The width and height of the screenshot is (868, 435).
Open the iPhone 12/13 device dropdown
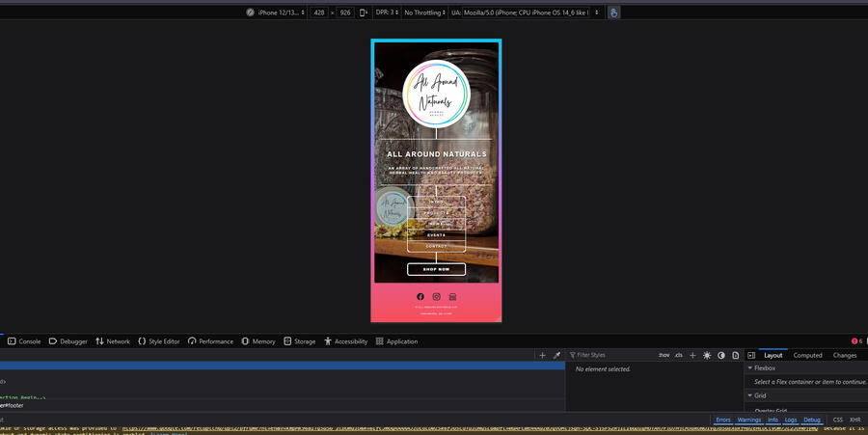coord(281,13)
